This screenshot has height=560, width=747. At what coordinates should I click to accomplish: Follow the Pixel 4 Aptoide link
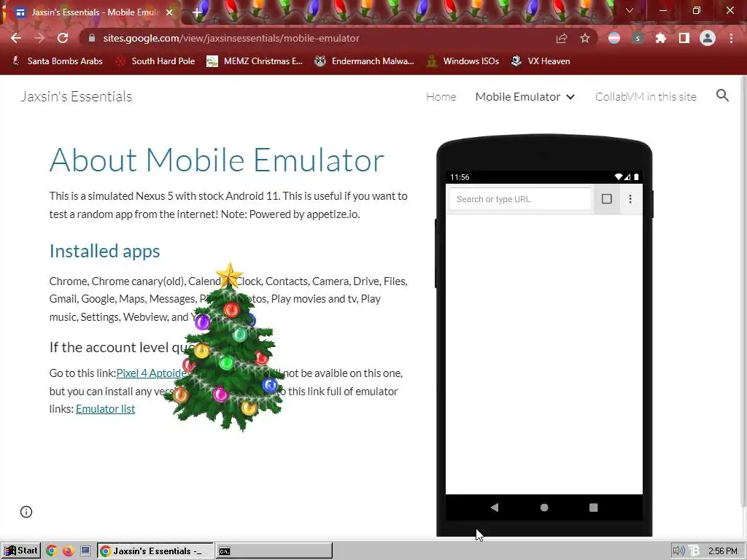coord(152,373)
